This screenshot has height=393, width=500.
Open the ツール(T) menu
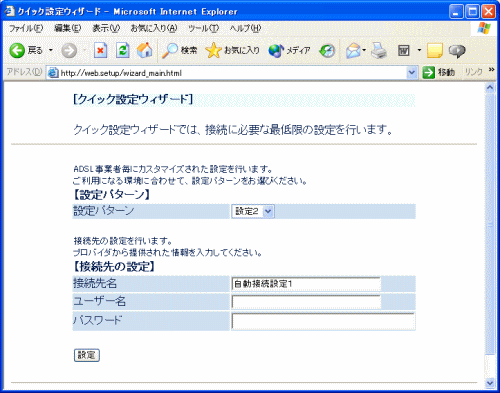pos(203,29)
